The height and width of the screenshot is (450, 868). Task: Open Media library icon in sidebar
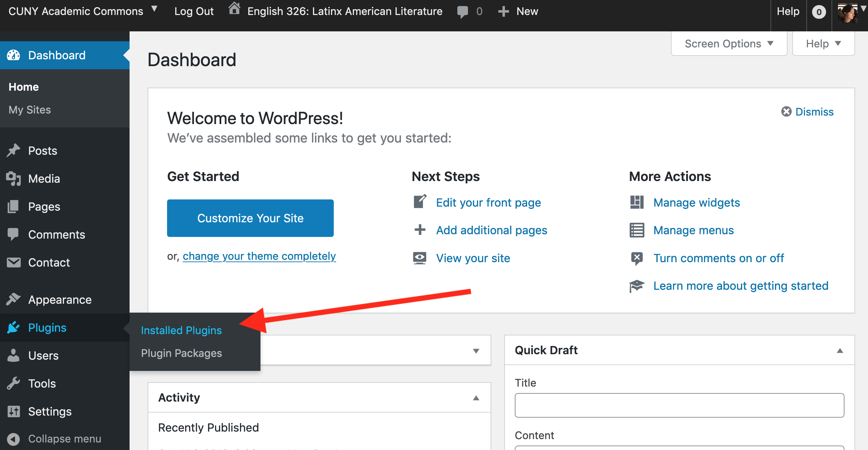tap(13, 178)
